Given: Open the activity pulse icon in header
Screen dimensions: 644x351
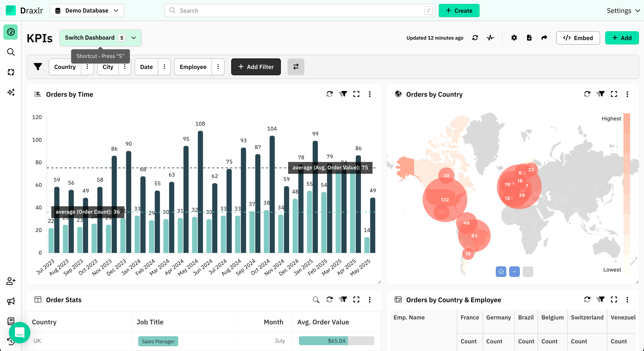Looking at the screenshot, I should (490, 38).
